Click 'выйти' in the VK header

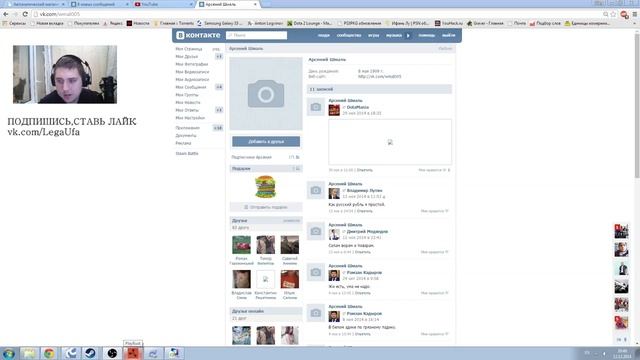click(448, 36)
